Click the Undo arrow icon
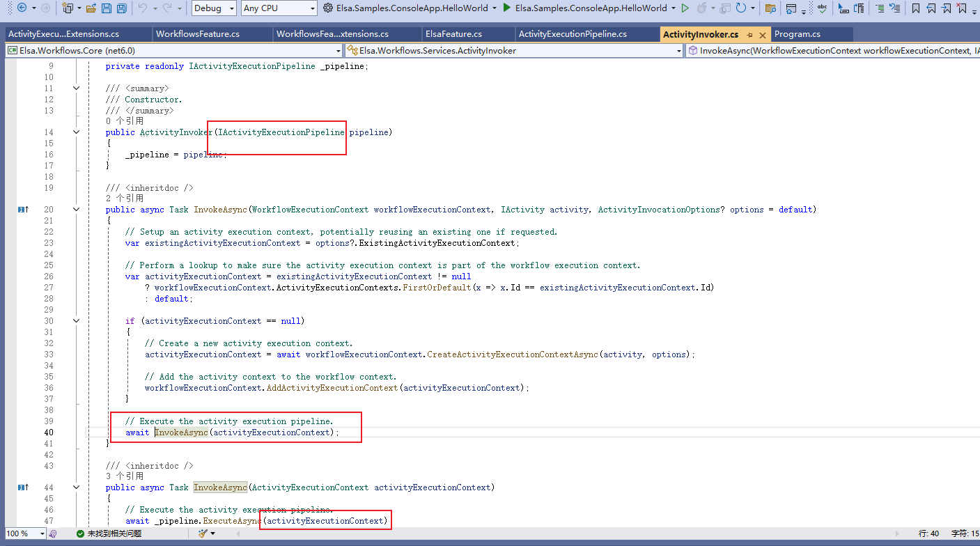Viewport: 980px width, 546px height. (x=142, y=8)
